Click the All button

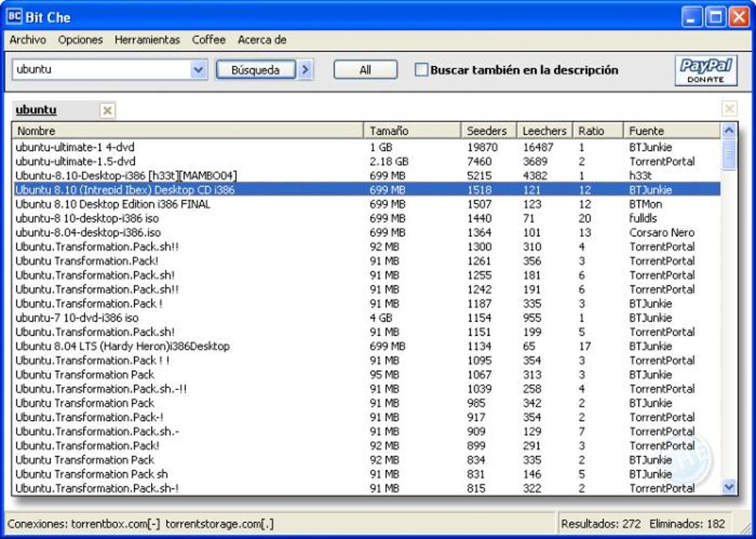(x=365, y=70)
